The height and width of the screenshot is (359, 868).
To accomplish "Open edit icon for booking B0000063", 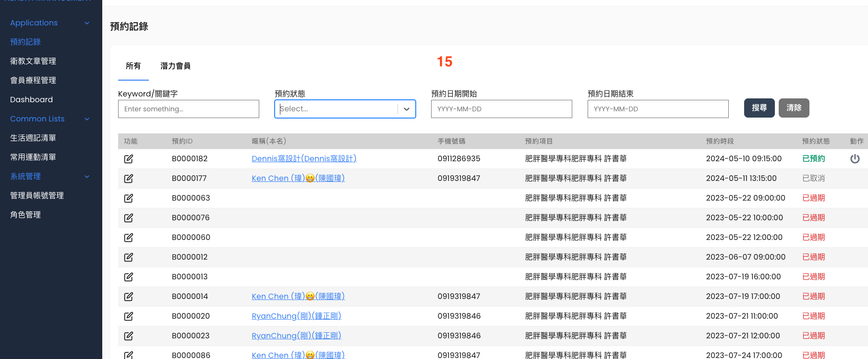I will tap(128, 198).
